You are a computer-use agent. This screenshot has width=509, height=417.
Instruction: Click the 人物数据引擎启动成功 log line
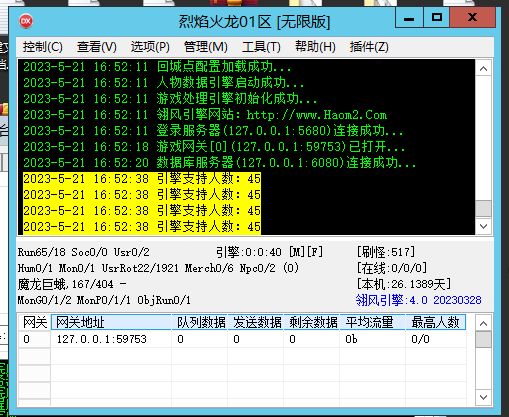point(163,83)
